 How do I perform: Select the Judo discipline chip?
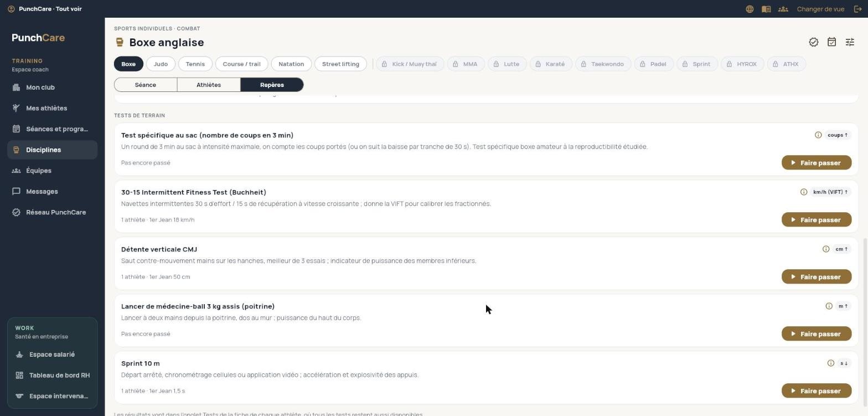161,64
